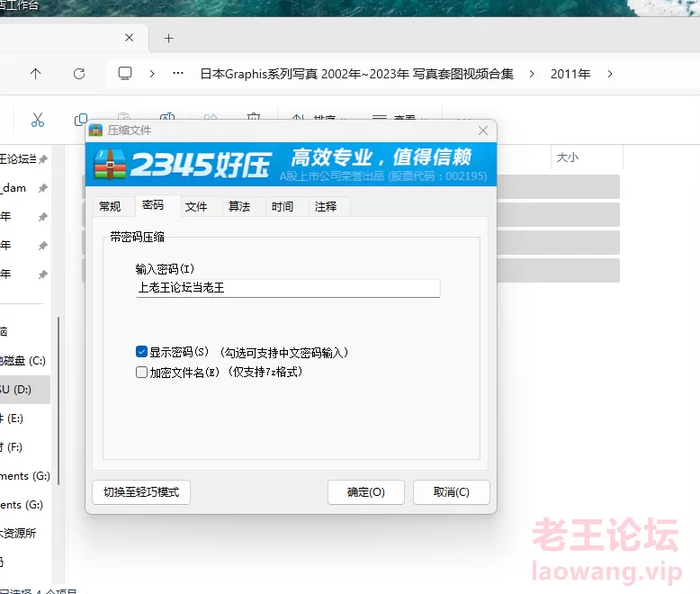Click the 日本Graphis系列写真 breadcrumb folder
The height and width of the screenshot is (594, 700).
coord(356,74)
